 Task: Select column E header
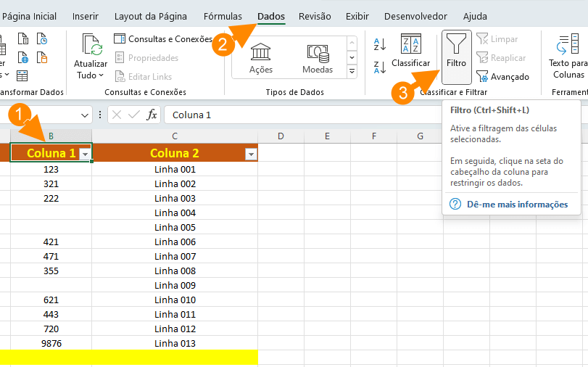328,136
